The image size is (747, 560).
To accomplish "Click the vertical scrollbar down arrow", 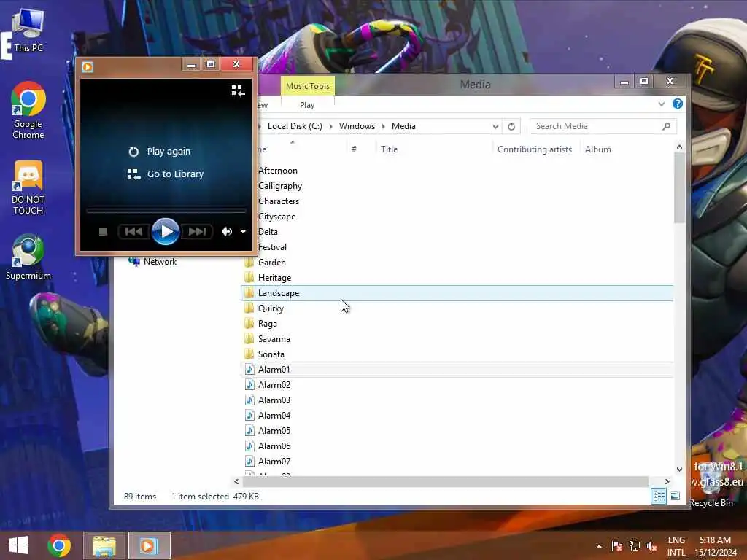I will tap(679, 470).
